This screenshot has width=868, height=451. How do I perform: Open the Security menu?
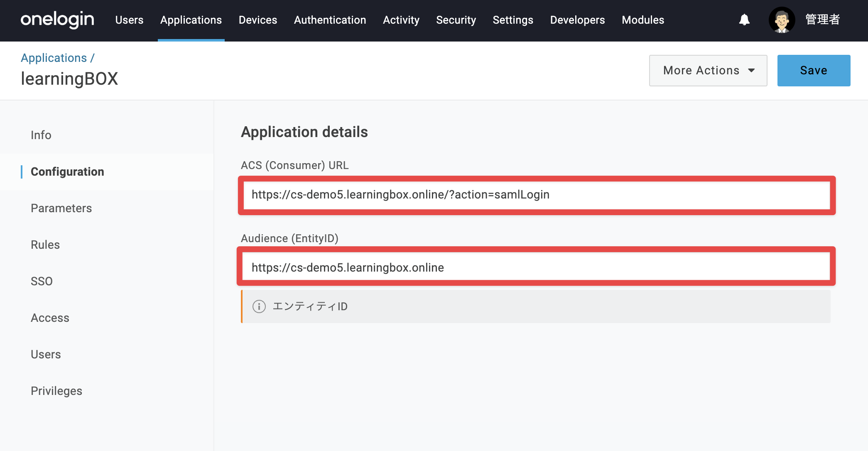(x=456, y=20)
